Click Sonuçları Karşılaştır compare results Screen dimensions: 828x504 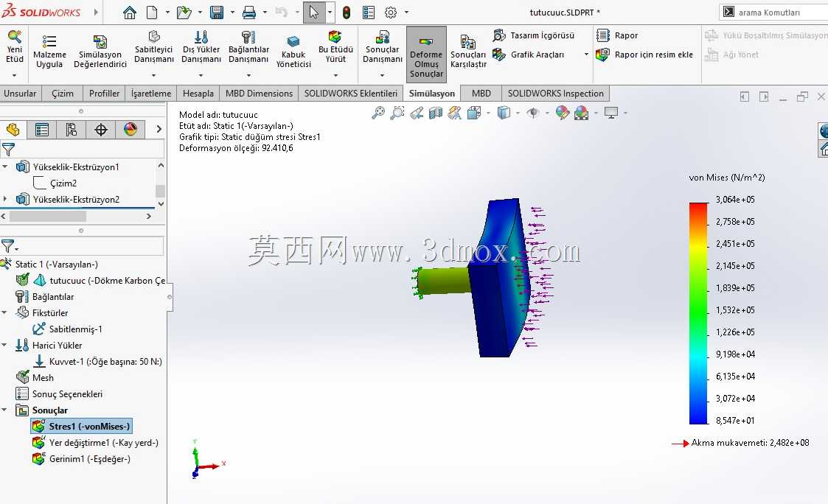468,52
